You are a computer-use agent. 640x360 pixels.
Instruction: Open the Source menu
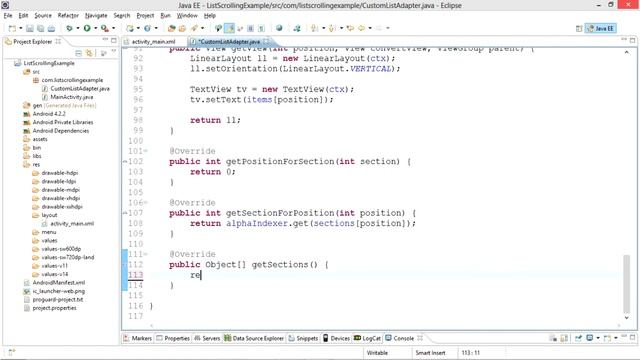tap(43, 16)
